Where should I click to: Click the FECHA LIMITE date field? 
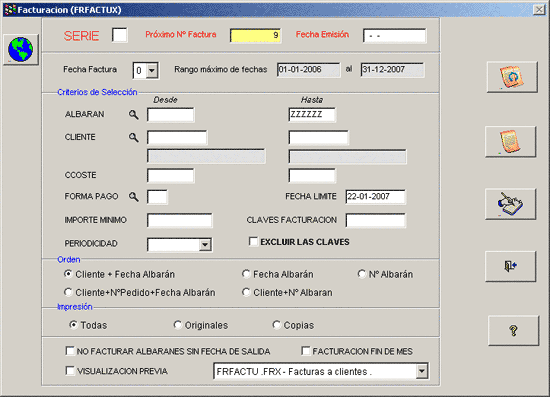tap(376, 197)
